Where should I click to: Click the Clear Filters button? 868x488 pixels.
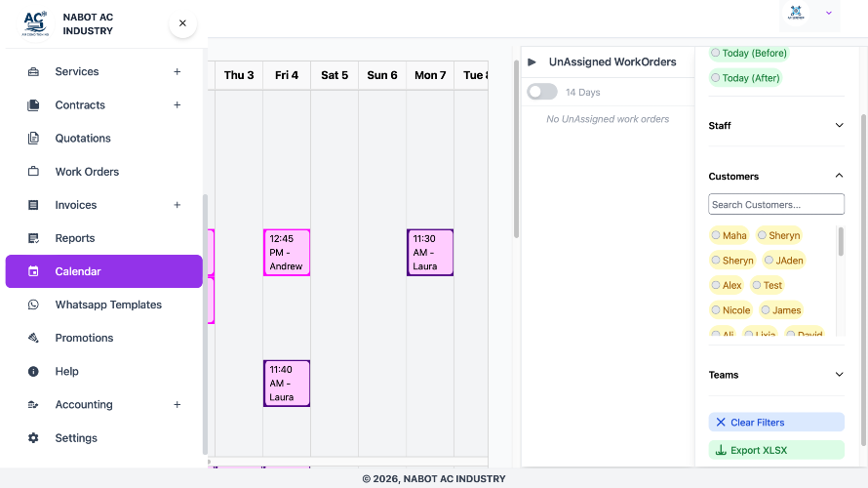(x=776, y=423)
